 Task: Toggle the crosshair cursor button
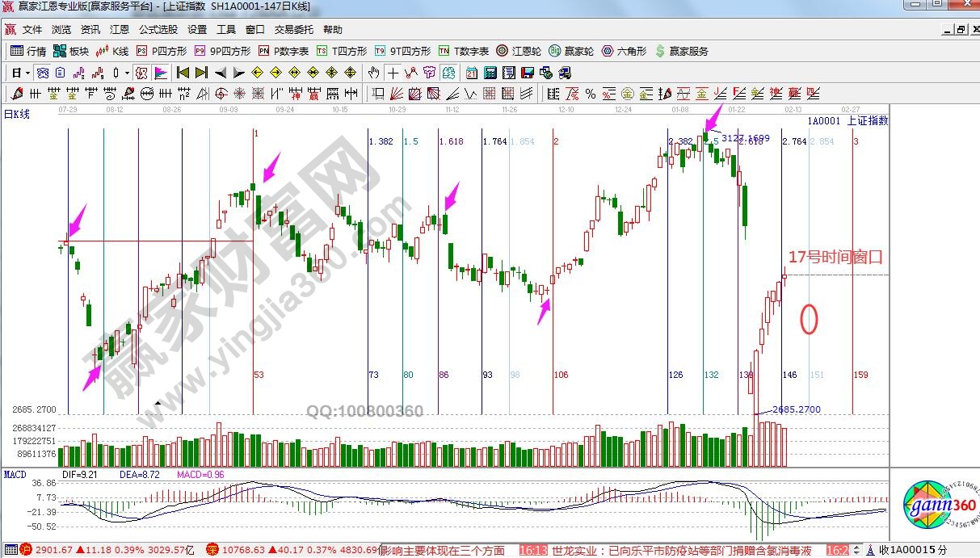click(x=393, y=73)
